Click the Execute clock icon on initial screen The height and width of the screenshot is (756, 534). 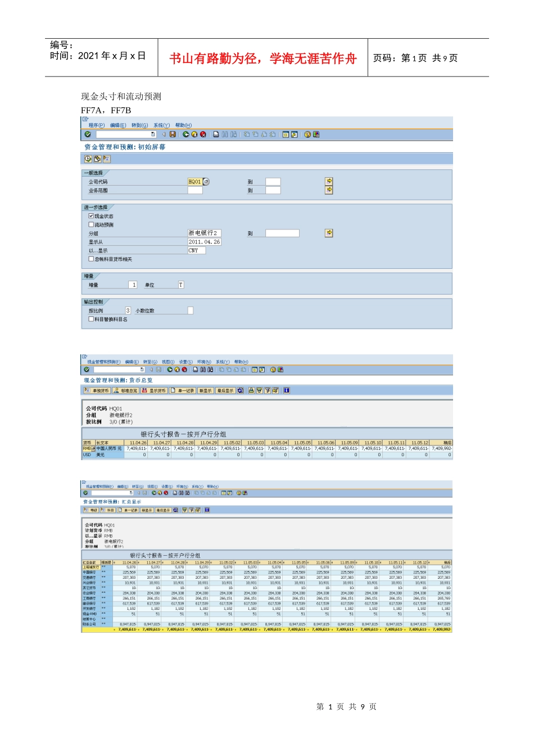(x=88, y=159)
